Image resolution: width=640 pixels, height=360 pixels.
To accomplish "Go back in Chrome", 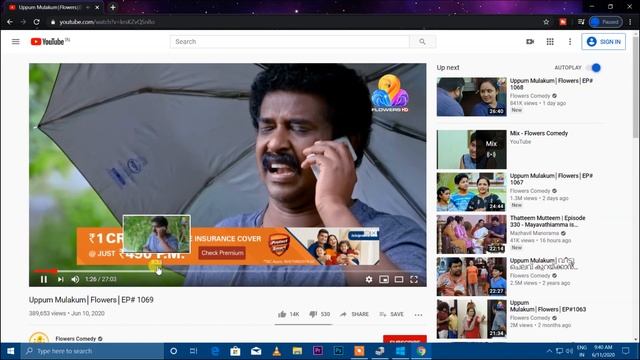I will coord(10,22).
